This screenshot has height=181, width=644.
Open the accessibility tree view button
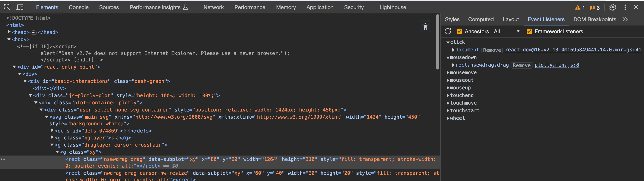coord(425,26)
